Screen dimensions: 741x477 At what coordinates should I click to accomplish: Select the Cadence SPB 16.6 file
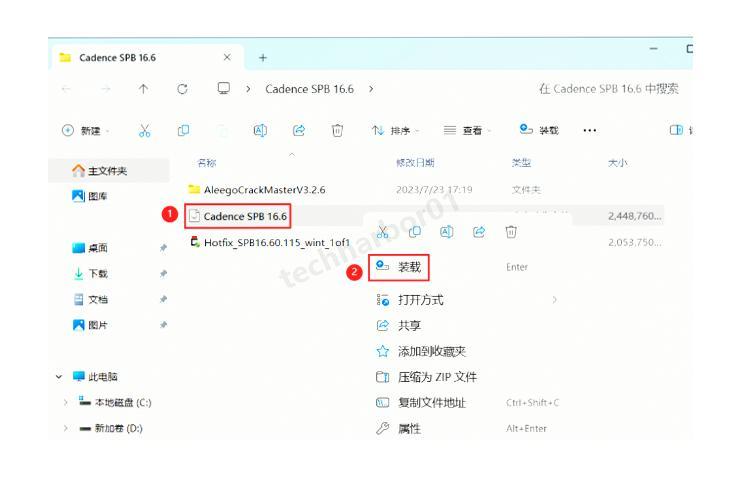pyautogui.click(x=238, y=217)
